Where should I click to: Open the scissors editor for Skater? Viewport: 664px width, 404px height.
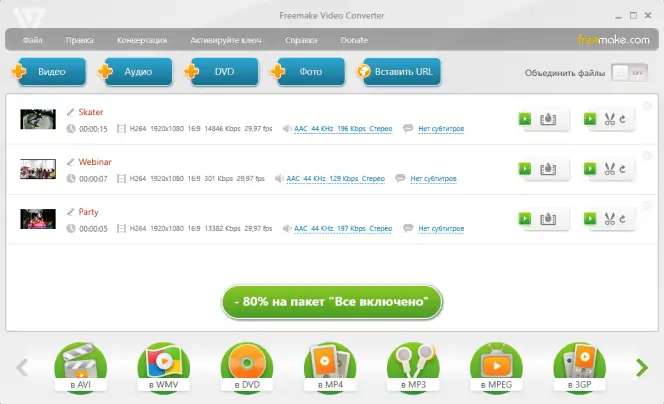coord(610,119)
